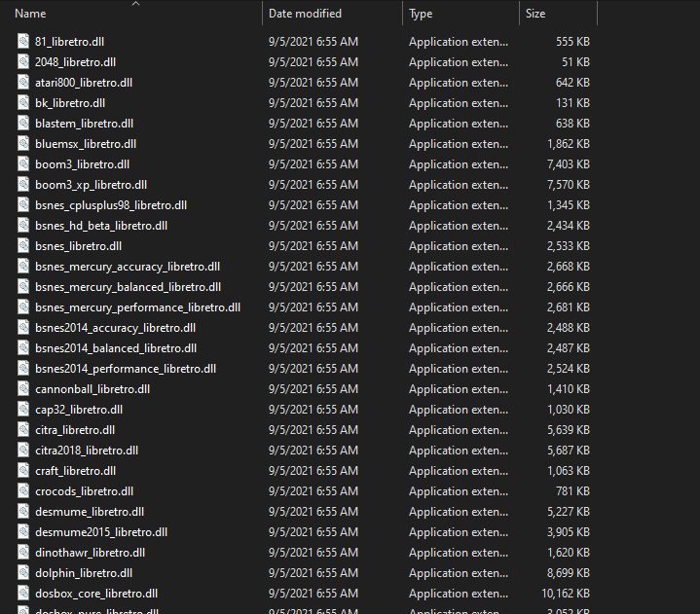The height and width of the screenshot is (614, 700).
Task: Click the bsnes_cplusplus98_libretro.dll file icon
Action: pyautogui.click(x=23, y=204)
